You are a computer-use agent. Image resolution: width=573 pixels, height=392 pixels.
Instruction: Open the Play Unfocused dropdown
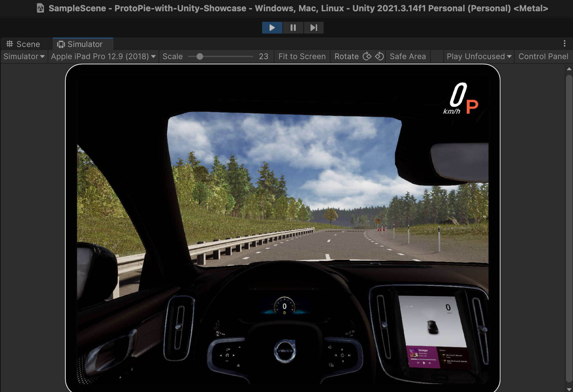(479, 56)
